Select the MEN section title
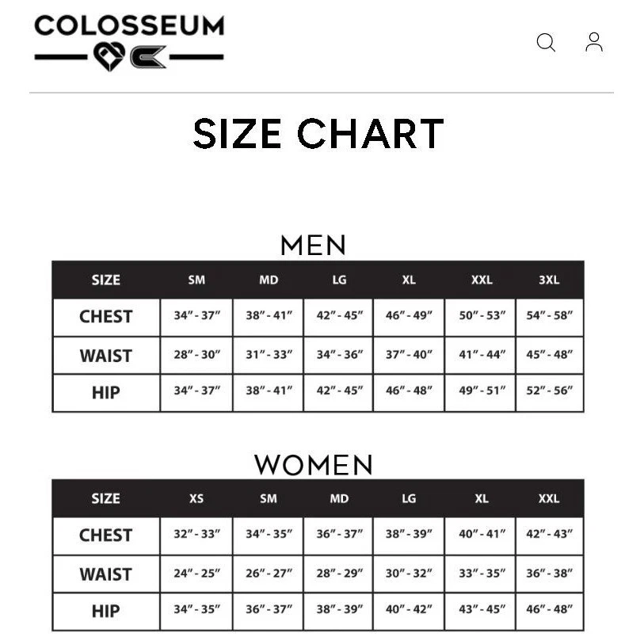 [x=314, y=246]
